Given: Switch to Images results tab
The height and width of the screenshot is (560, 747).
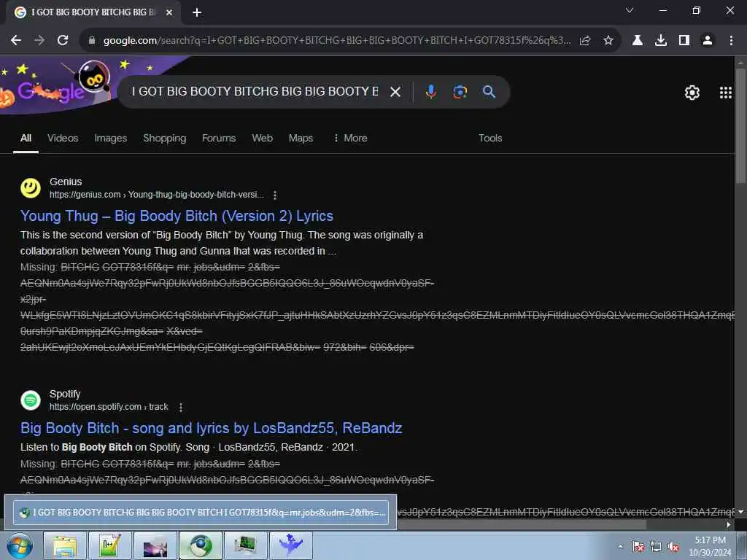Looking at the screenshot, I should 111,138.
